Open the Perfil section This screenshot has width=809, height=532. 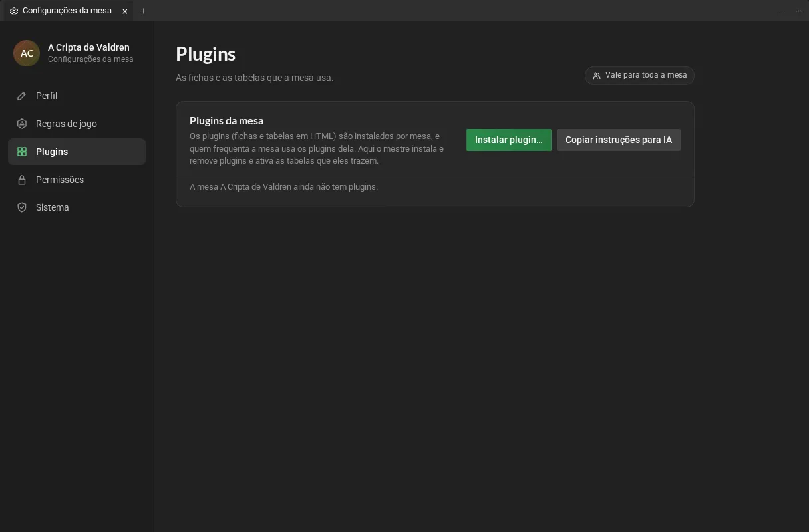pyautogui.click(x=77, y=96)
